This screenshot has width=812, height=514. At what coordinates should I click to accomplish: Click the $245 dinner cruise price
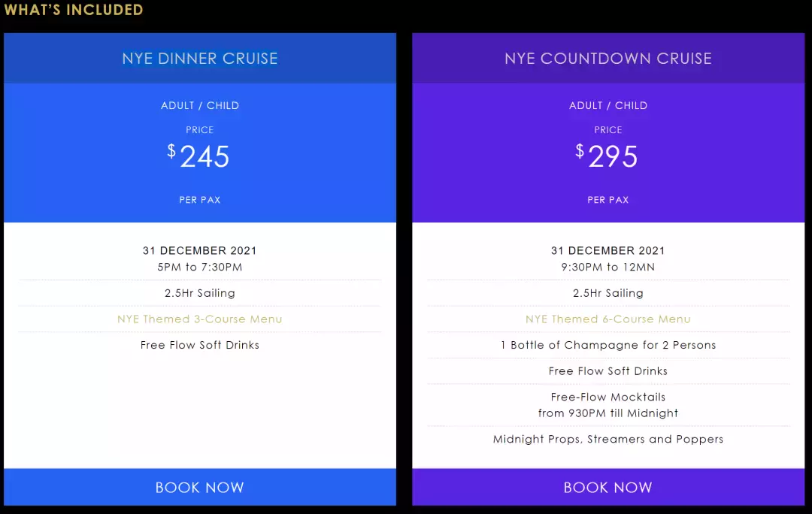pyautogui.click(x=199, y=156)
